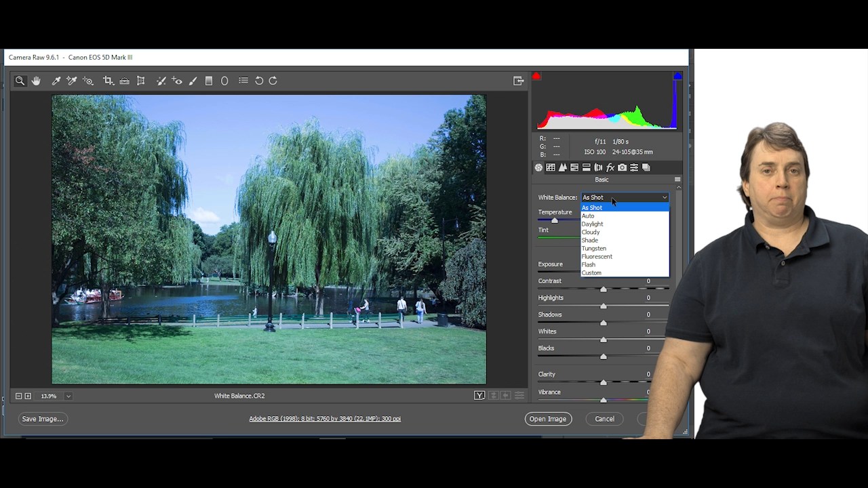Click the Open Image button
The image size is (868, 488).
coord(548,419)
